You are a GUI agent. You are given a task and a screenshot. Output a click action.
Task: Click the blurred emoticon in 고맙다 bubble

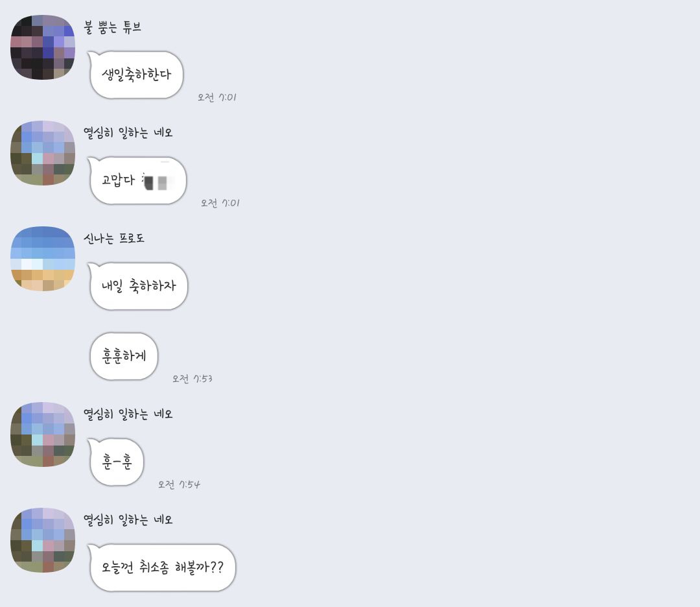tap(157, 182)
